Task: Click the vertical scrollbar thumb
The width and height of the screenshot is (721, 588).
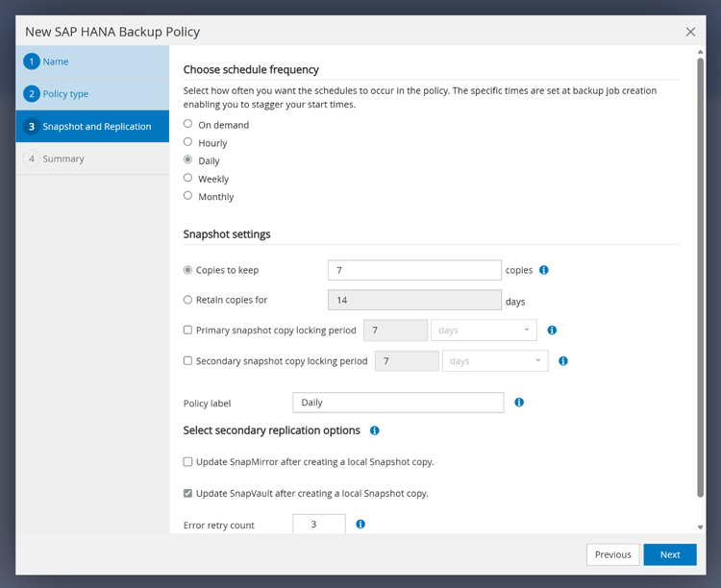Action: click(x=700, y=278)
